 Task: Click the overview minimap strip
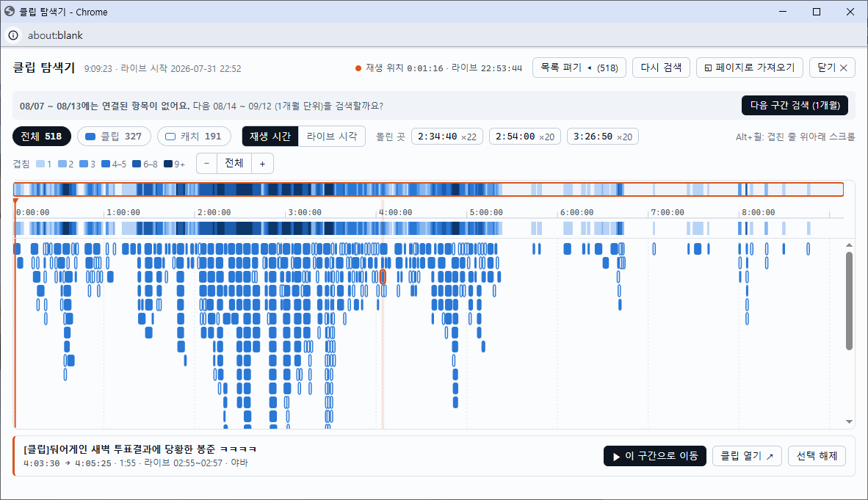[428, 189]
